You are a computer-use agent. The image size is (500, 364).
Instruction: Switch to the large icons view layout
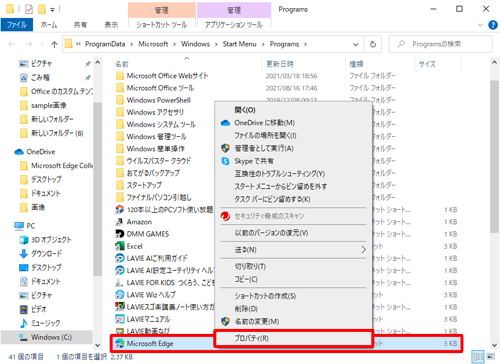point(491,357)
